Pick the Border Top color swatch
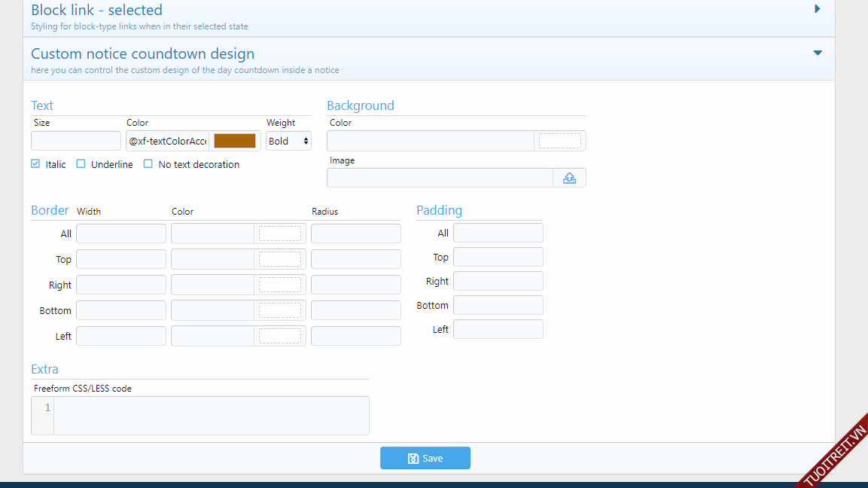This screenshot has width=868, height=488. coord(279,259)
